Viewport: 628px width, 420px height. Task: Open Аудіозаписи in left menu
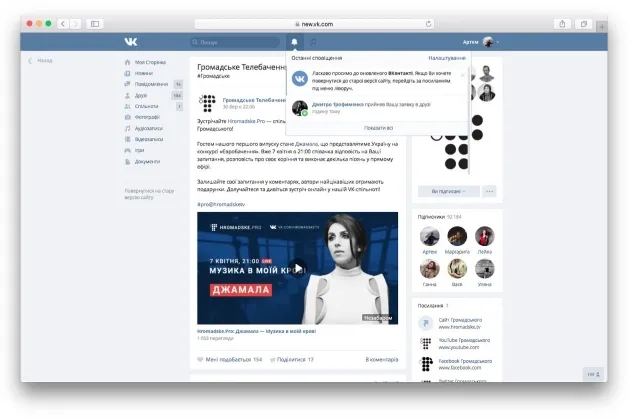click(x=149, y=128)
